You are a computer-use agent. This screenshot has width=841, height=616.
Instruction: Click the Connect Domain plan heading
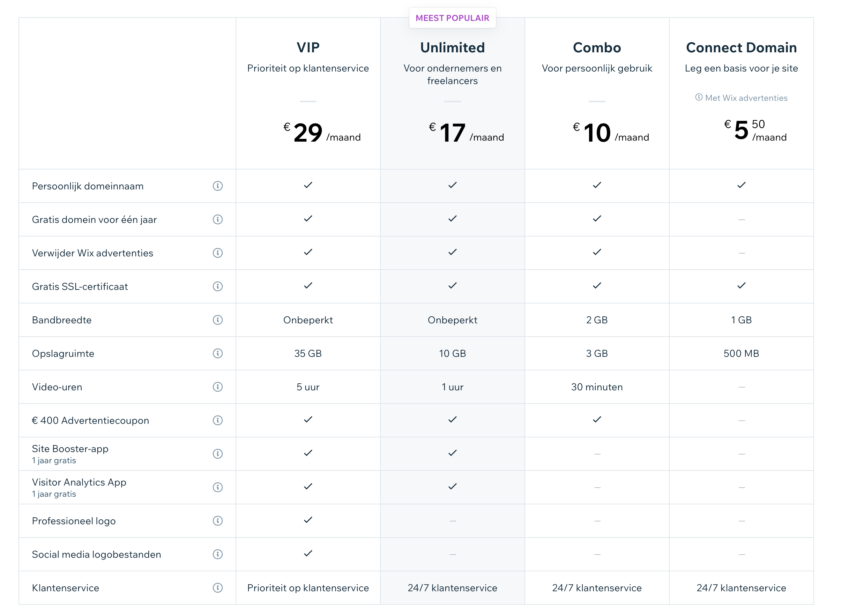click(741, 48)
